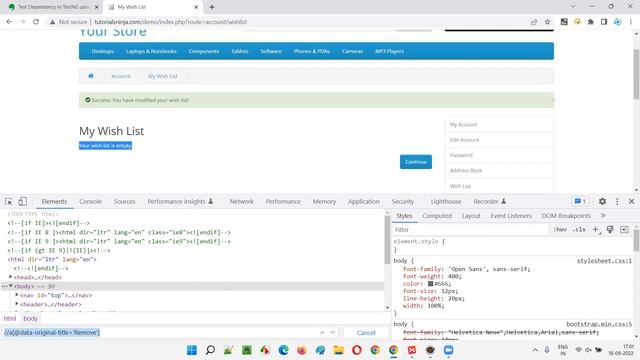Open the tab search dropdown arrow
Screen dimensions: 640x360
point(573,7)
